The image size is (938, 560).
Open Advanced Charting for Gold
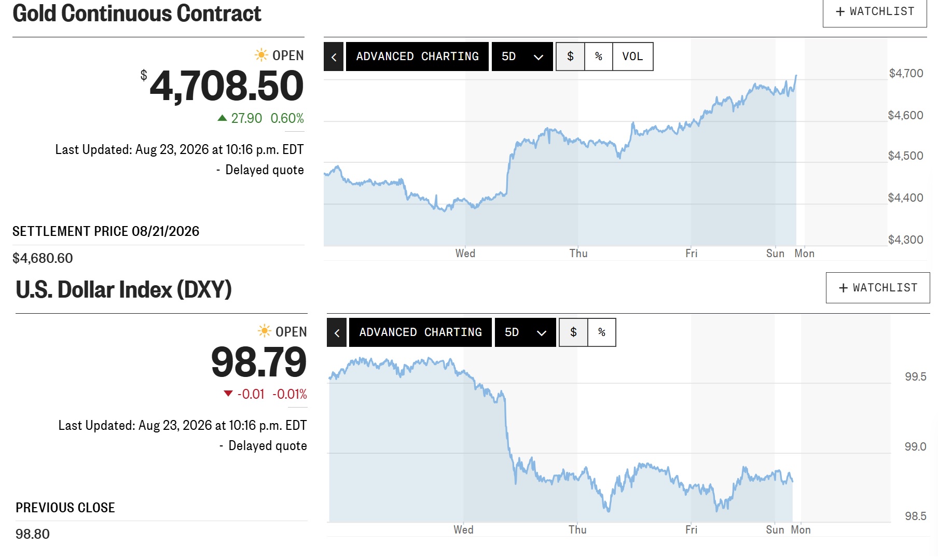(417, 57)
